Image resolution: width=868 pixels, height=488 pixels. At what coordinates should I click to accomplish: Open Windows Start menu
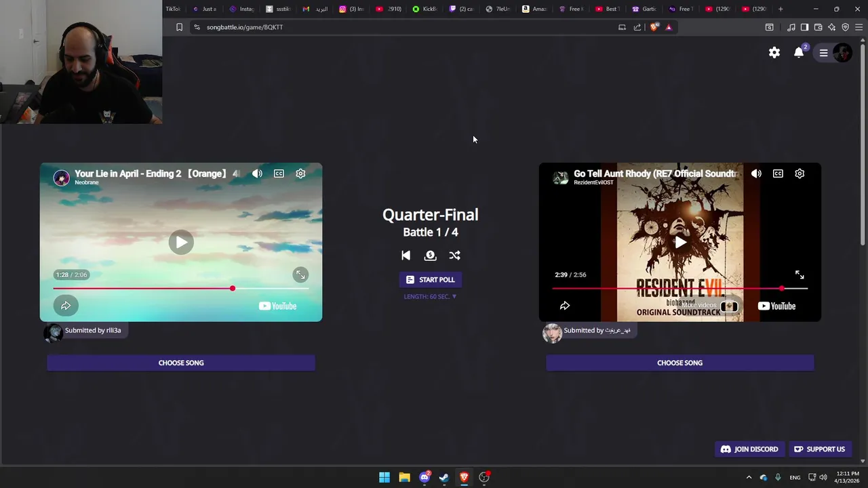[x=384, y=477]
